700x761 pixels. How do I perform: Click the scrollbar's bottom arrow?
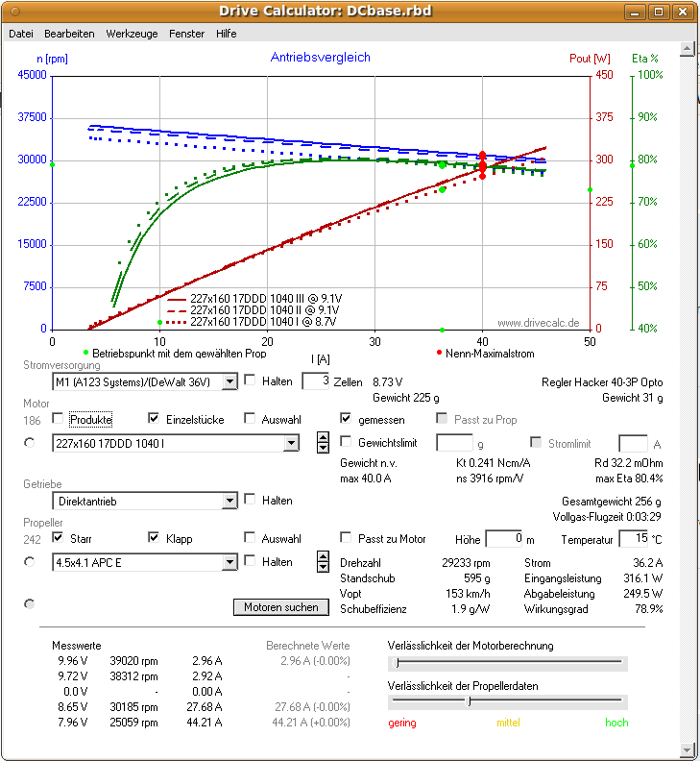[x=687, y=750]
